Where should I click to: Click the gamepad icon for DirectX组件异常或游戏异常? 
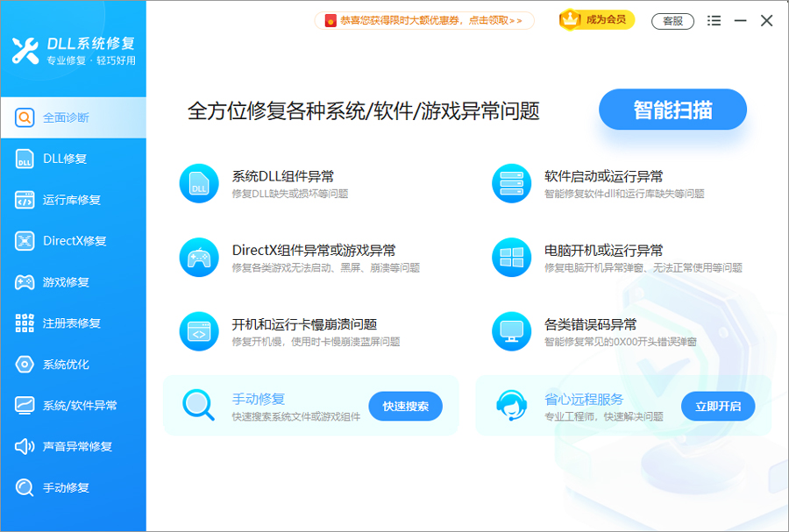(x=199, y=256)
